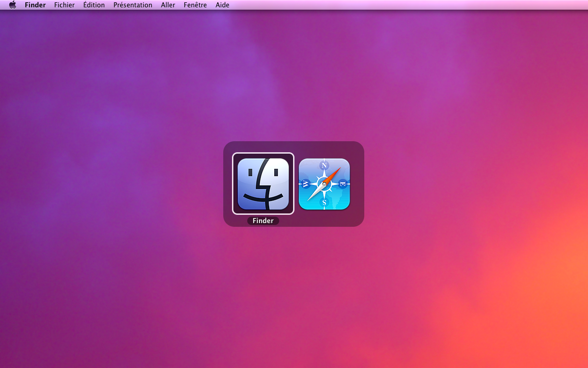Switch to Safari in app switcher
The width and height of the screenshot is (588, 368).
click(x=324, y=184)
